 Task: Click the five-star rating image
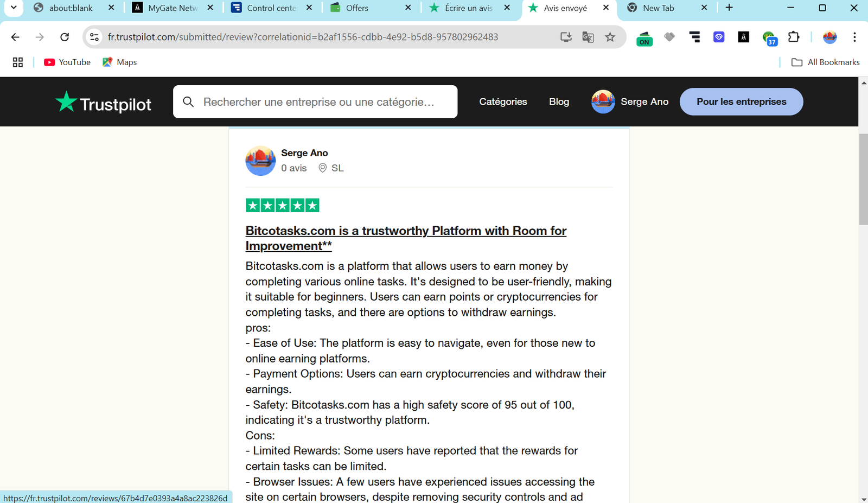point(283,205)
